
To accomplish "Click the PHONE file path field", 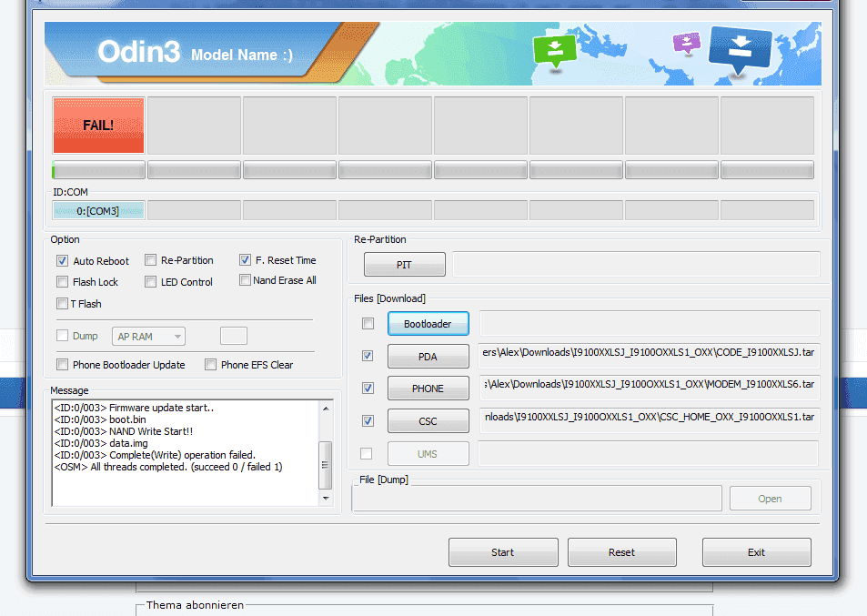I will point(650,389).
